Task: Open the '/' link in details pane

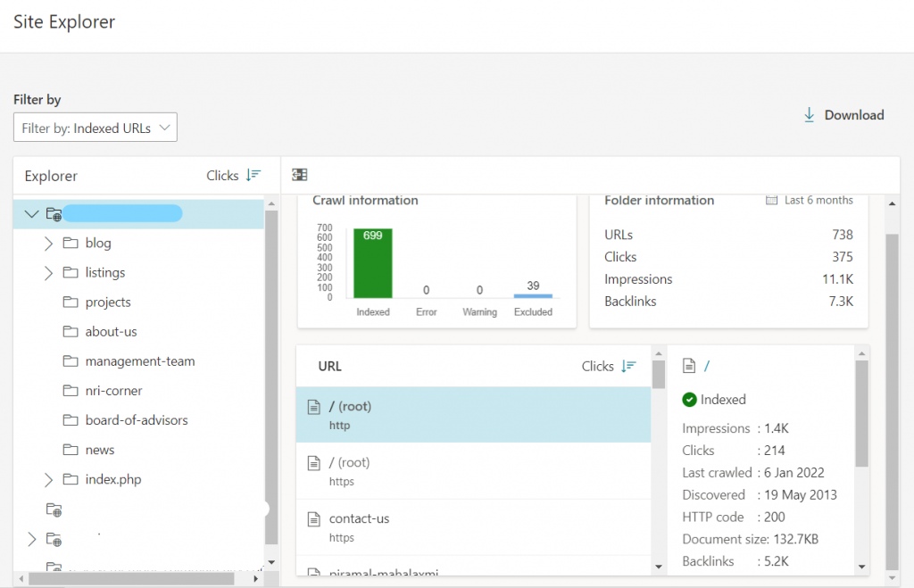Action: 707,366
